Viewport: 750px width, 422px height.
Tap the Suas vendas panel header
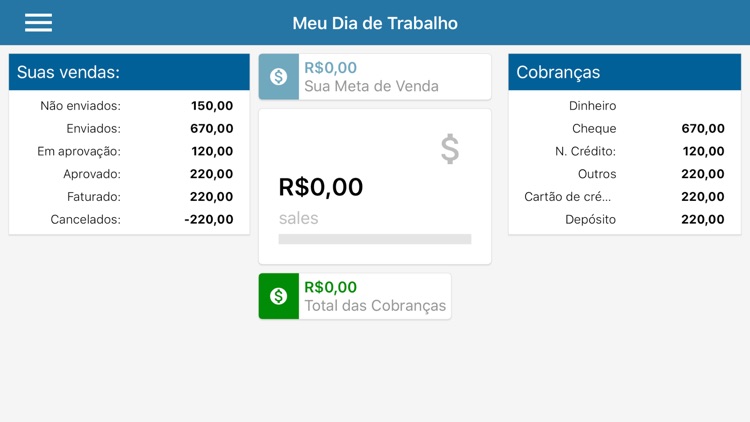tap(129, 72)
